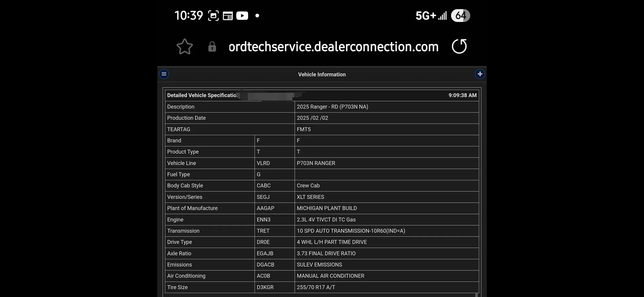
Task: Select the Version/Series label
Action: pyautogui.click(x=185, y=197)
